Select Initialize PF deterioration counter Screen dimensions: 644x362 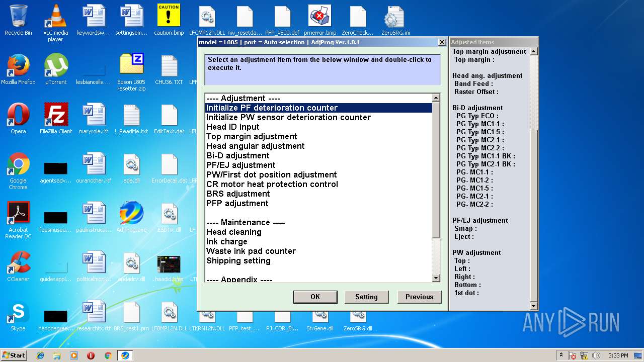point(318,108)
